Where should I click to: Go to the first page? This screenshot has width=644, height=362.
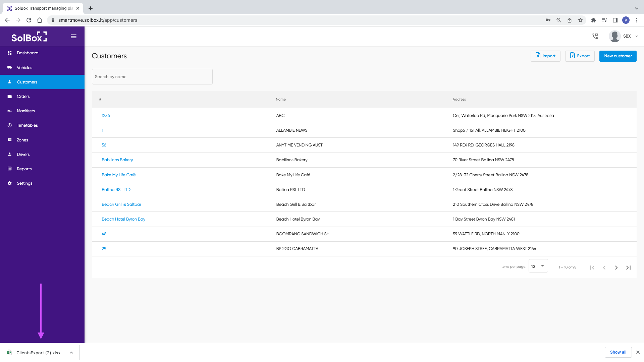[592, 267]
